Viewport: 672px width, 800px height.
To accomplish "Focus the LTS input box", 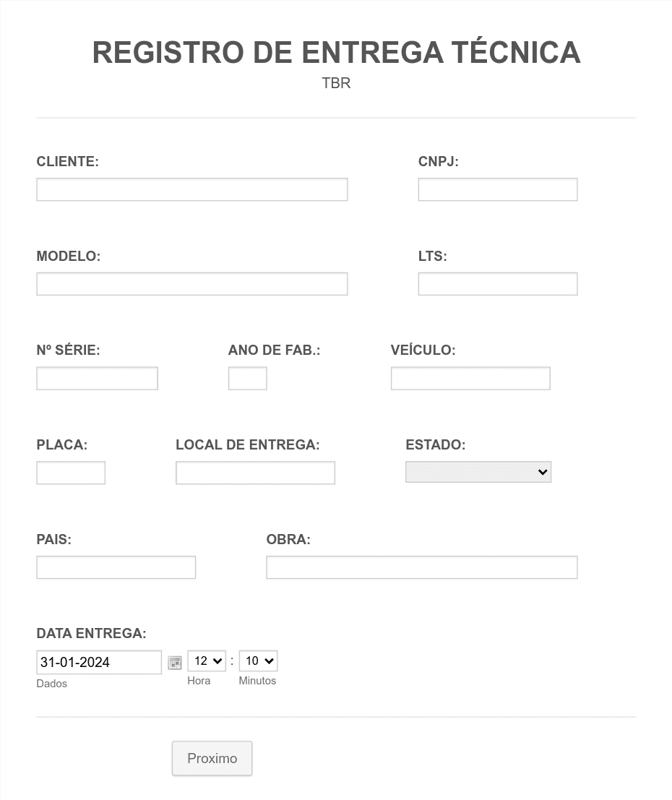I will coord(497,284).
